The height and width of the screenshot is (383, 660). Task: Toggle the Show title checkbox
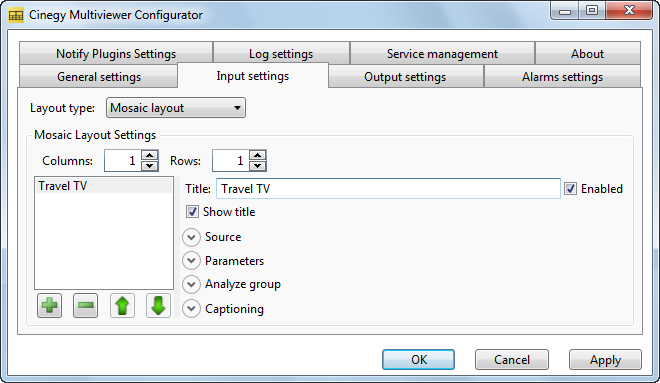coord(192,211)
